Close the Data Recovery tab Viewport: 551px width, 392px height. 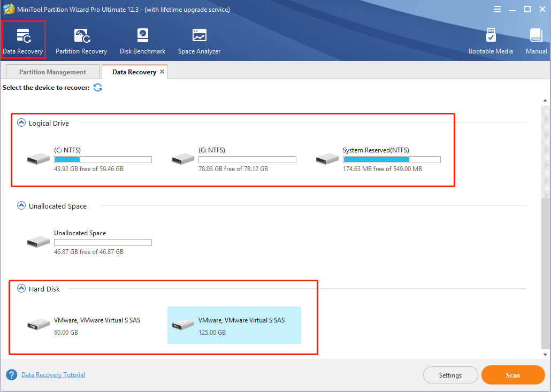(x=162, y=72)
